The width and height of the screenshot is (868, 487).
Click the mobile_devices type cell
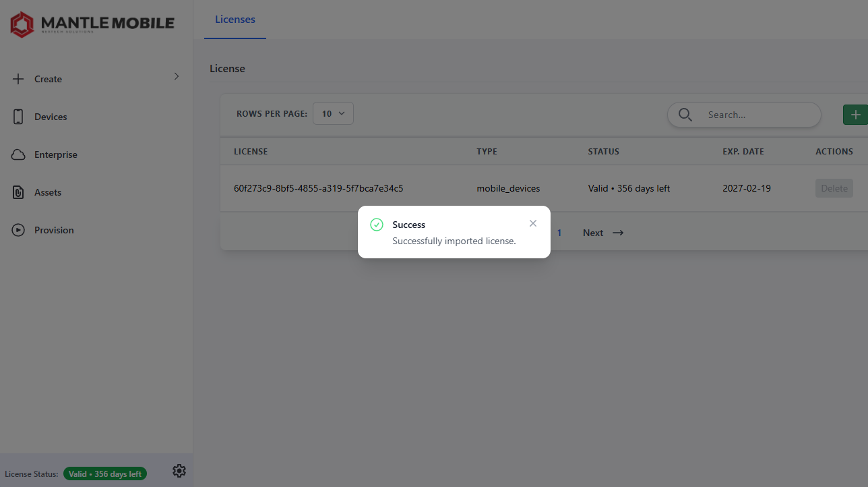pyautogui.click(x=508, y=188)
